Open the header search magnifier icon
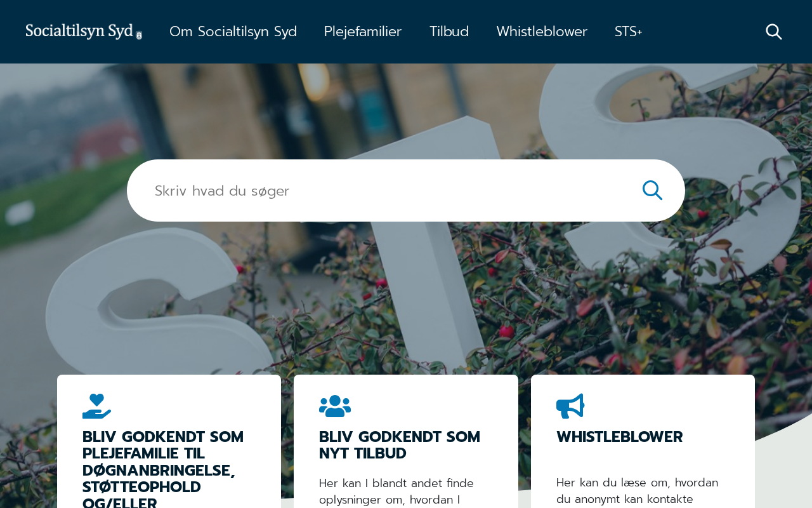The width and height of the screenshot is (812, 508). pyautogui.click(x=774, y=32)
